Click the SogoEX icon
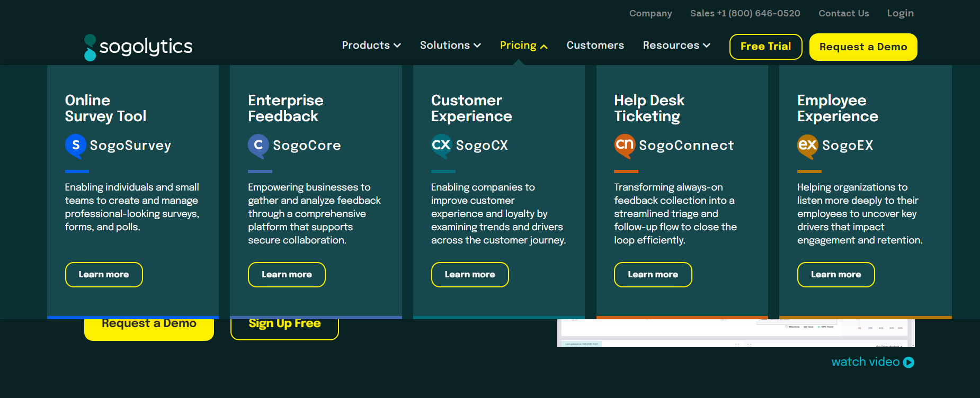 pyautogui.click(x=807, y=146)
